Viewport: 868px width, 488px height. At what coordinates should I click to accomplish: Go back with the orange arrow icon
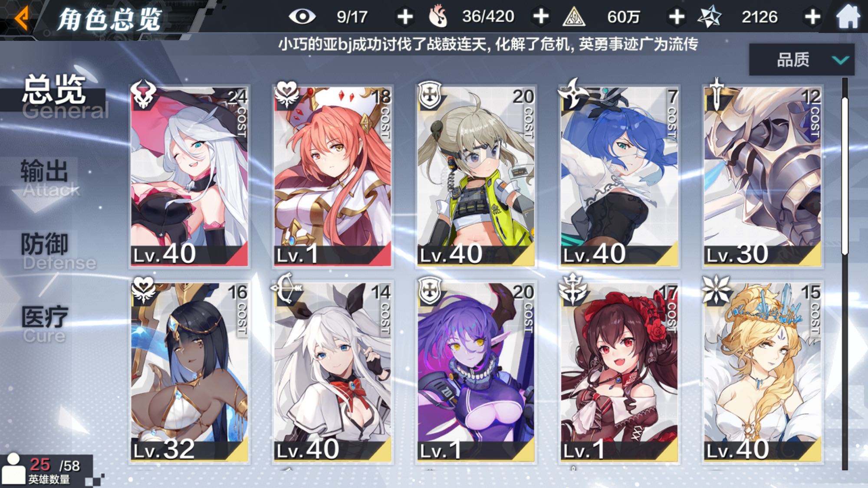coord(22,17)
